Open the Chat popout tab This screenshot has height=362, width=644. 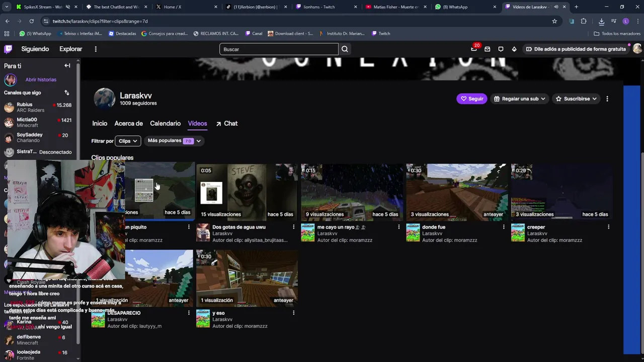pyautogui.click(x=227, y=123)
